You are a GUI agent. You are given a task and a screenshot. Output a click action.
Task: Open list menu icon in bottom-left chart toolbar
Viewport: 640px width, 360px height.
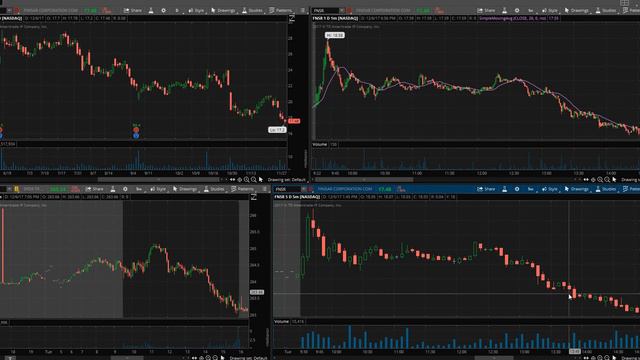coord(264,189)
